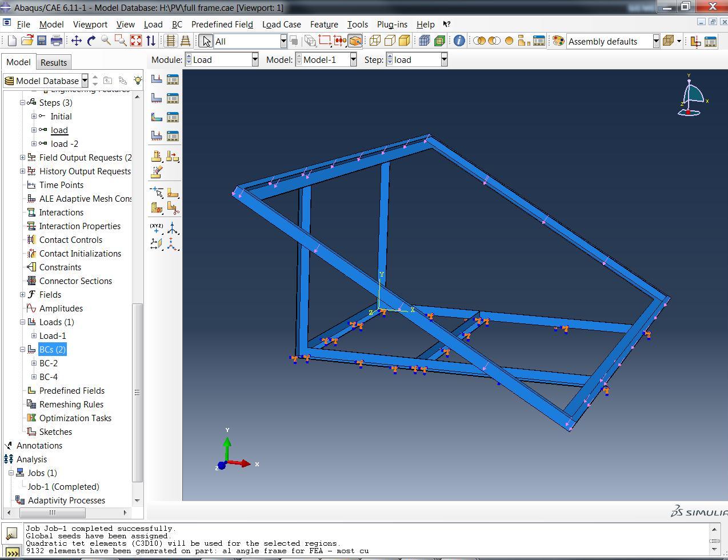Toggle shaded render style
The image size is (728, 560).
point(405,41)
